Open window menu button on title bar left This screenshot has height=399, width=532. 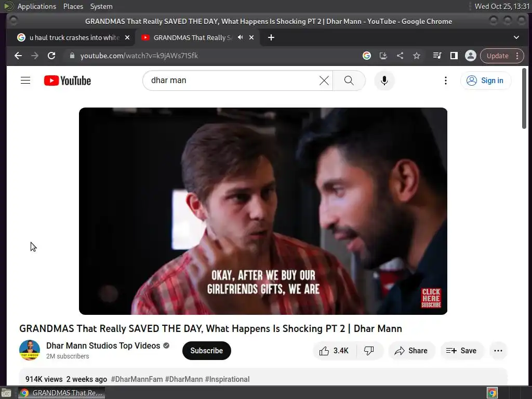[x=14, y=21]
